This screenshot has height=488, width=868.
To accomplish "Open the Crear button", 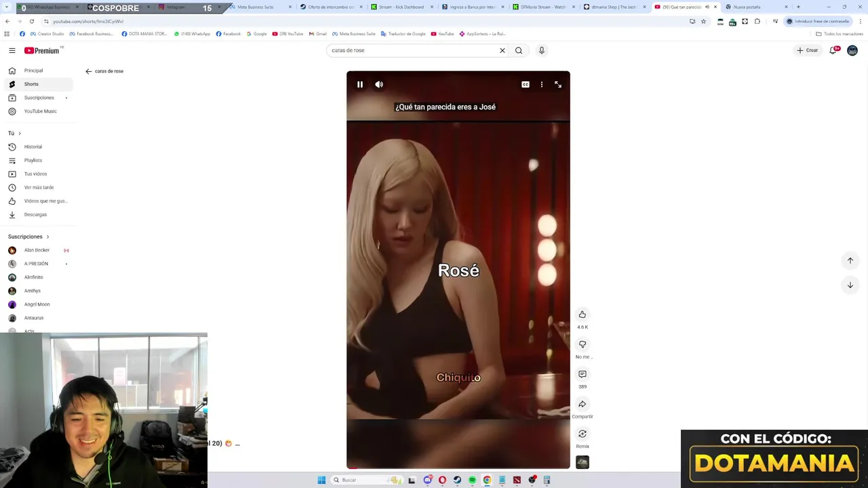I will pos(808,50).
